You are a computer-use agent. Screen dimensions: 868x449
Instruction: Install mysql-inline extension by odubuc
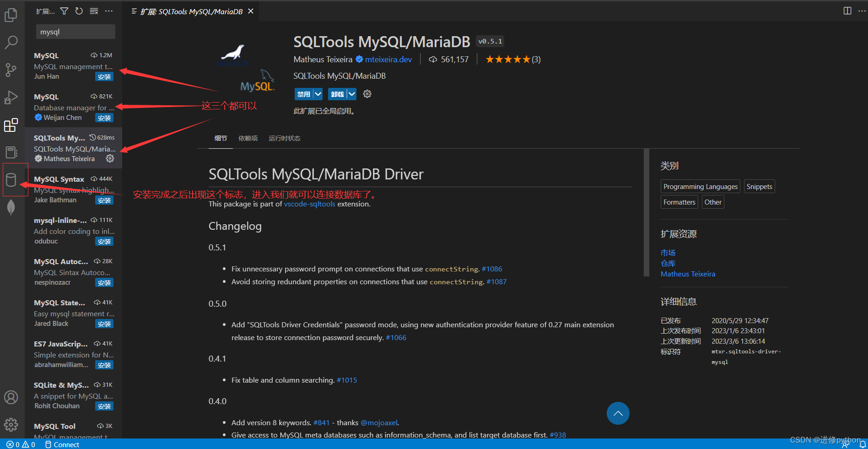click(104, 242)
